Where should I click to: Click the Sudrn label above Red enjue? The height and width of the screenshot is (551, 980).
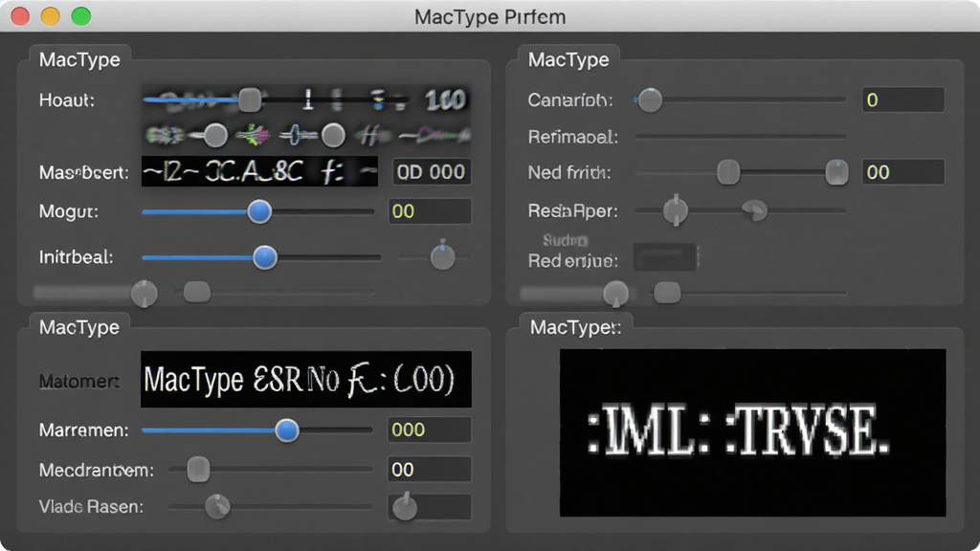(x=565, y=240)
